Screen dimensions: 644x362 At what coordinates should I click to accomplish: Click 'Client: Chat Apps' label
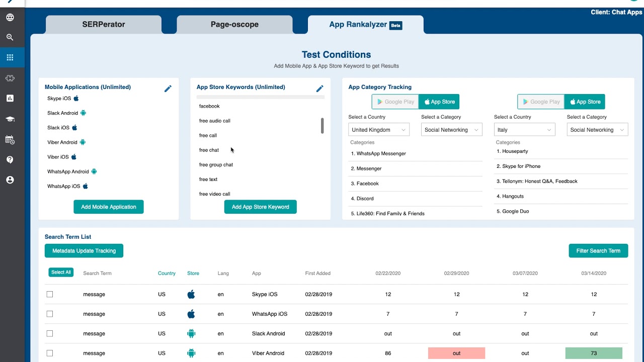(616, 12)
